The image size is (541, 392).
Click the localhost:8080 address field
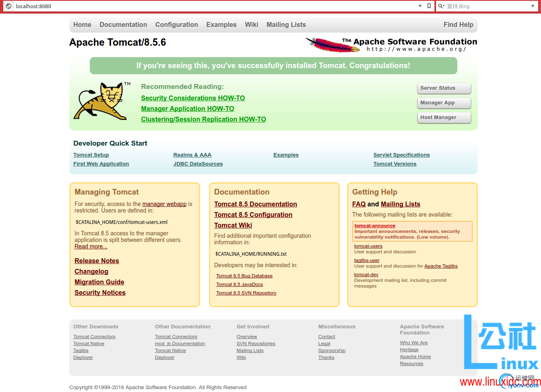coord(214,6)
